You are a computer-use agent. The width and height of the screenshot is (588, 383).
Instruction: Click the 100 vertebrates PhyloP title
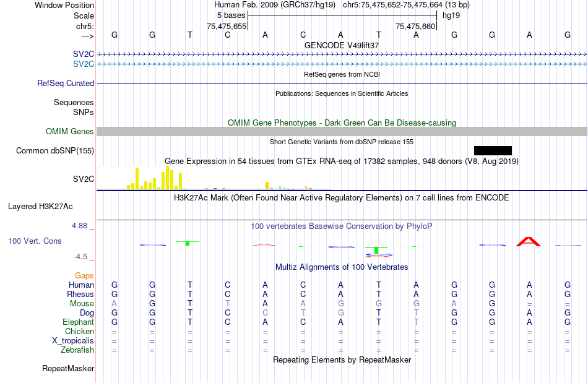pyautogui.click(x=342, y=226)
